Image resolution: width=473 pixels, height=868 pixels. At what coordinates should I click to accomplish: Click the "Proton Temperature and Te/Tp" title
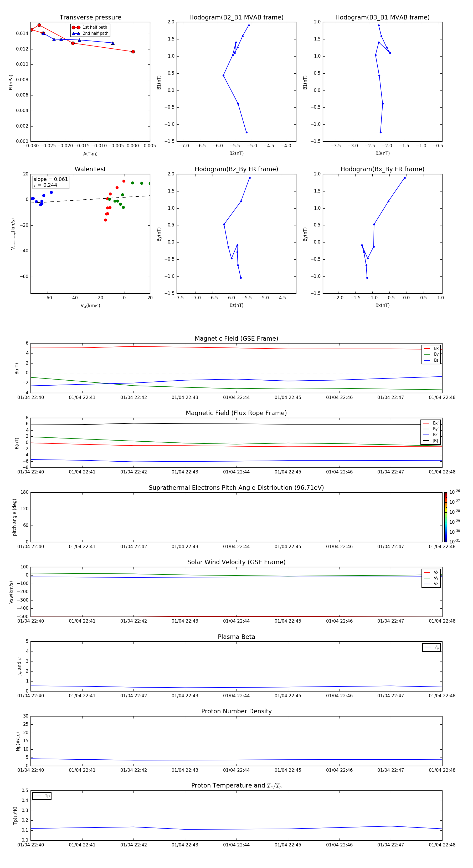[236, 786]
